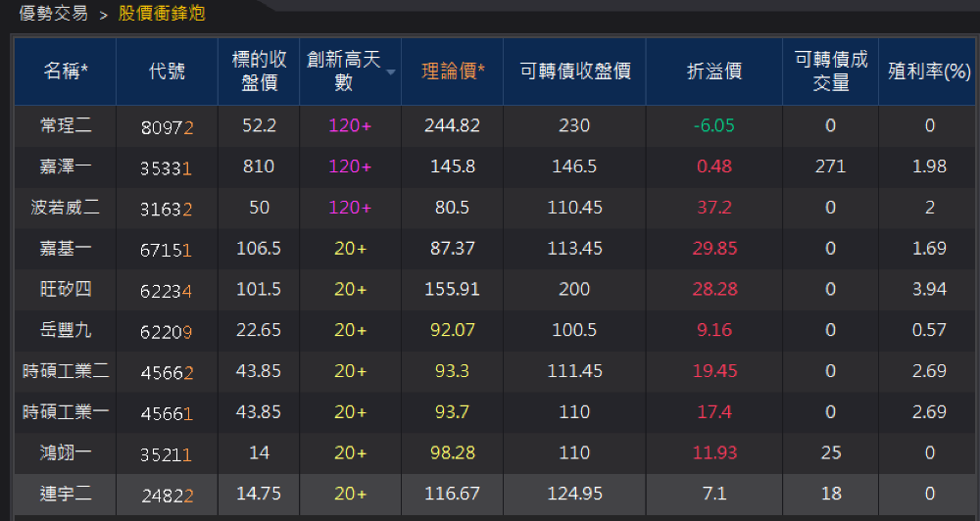980x521 pixels.
Task: Select 岳豐九 in name column
Action: tap(66, 330)
